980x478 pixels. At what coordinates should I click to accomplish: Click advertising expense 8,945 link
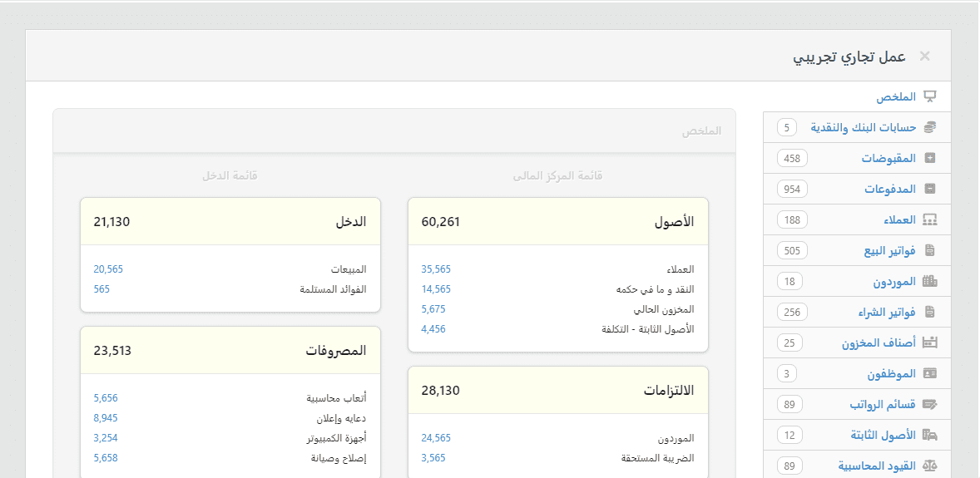pyautogui.click(x=105, y=418)
